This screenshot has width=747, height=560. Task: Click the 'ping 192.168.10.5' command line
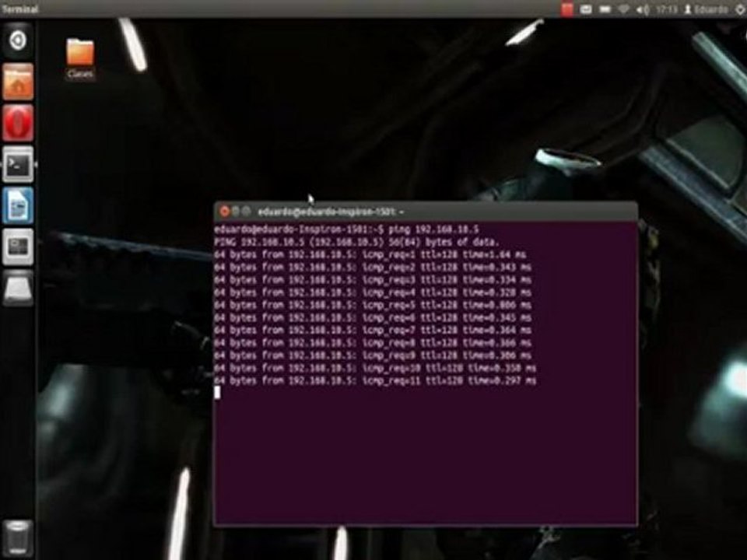point(347,229)
